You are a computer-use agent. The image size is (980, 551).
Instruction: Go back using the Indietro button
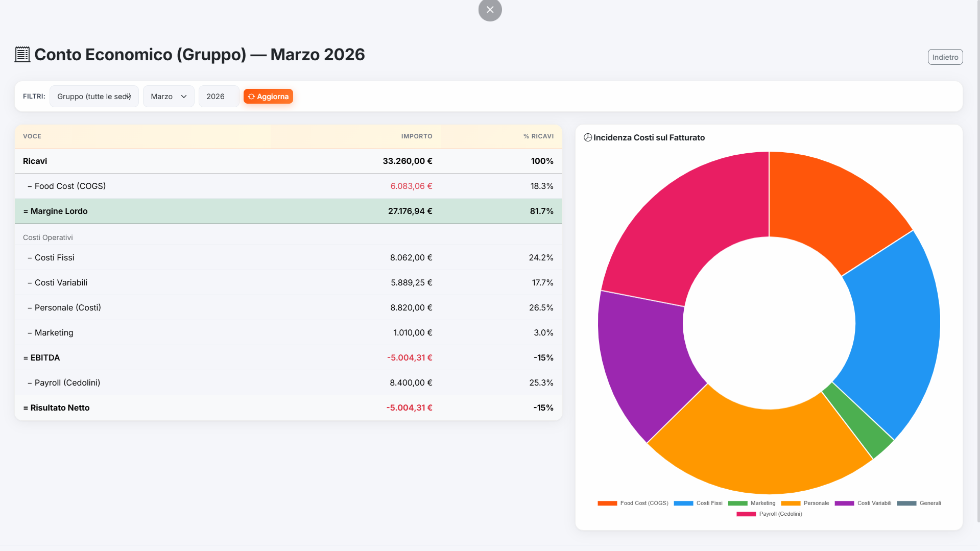pos(945,57)
